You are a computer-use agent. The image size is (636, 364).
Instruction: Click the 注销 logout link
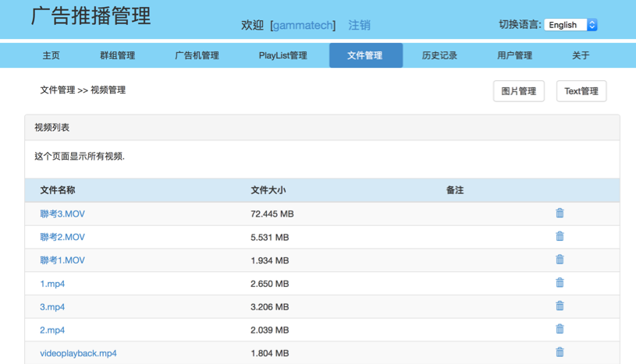(x=359, y=26)
